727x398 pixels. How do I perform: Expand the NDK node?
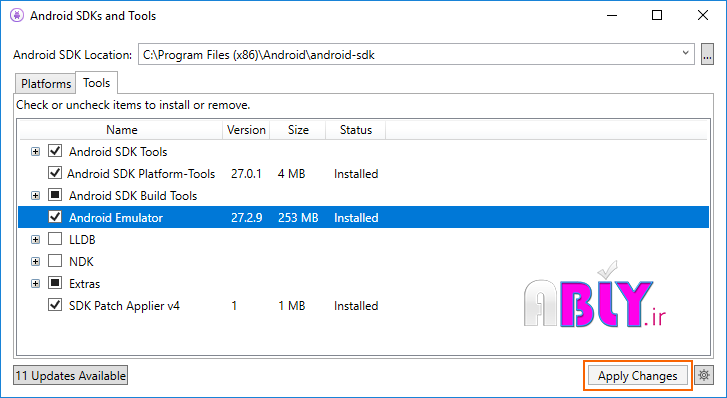(x=35, y=262)
